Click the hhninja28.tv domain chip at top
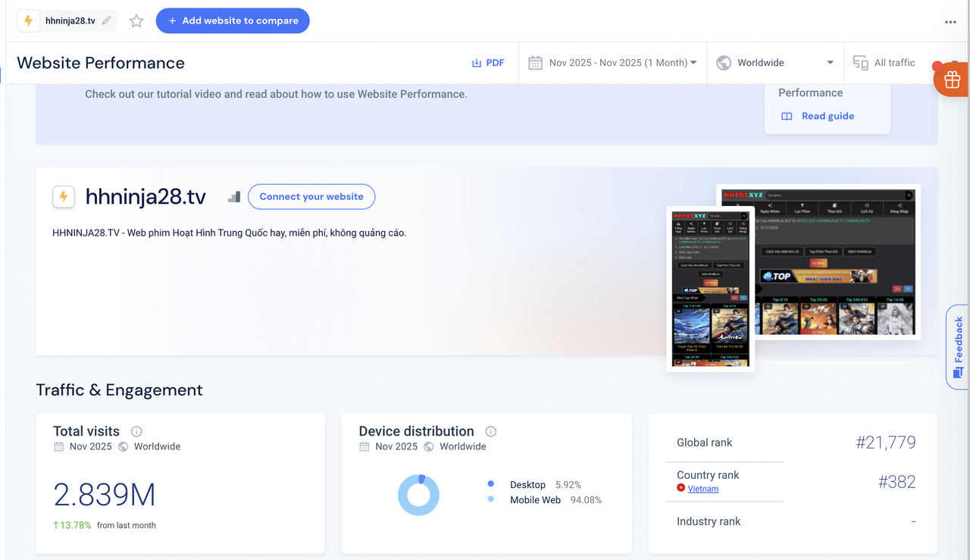Image resolution: width=970 pixels, height=560 pixels. [x=67, y=20]
